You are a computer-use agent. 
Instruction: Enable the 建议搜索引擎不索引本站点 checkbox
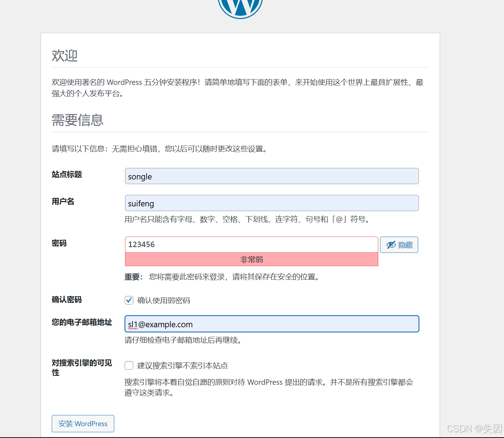129,365
